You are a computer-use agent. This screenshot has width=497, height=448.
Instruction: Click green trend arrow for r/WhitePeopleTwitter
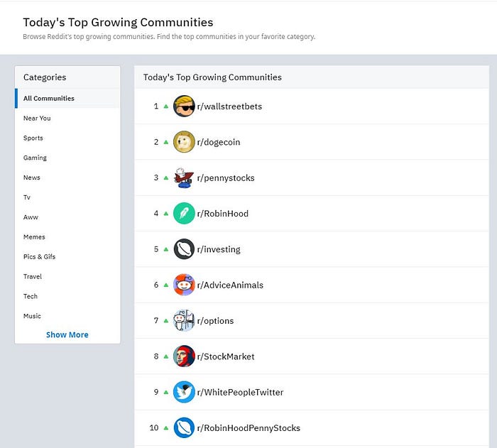click(165, 392)
